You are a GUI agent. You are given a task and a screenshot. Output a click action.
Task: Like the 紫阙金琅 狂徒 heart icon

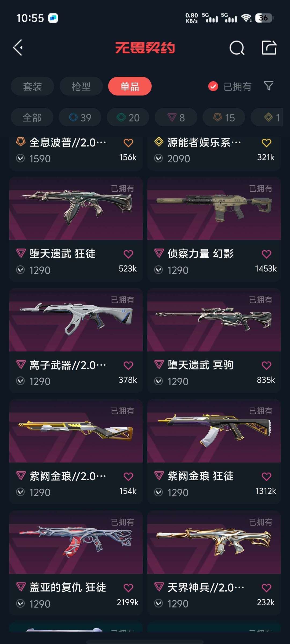[x=266, y=477]
